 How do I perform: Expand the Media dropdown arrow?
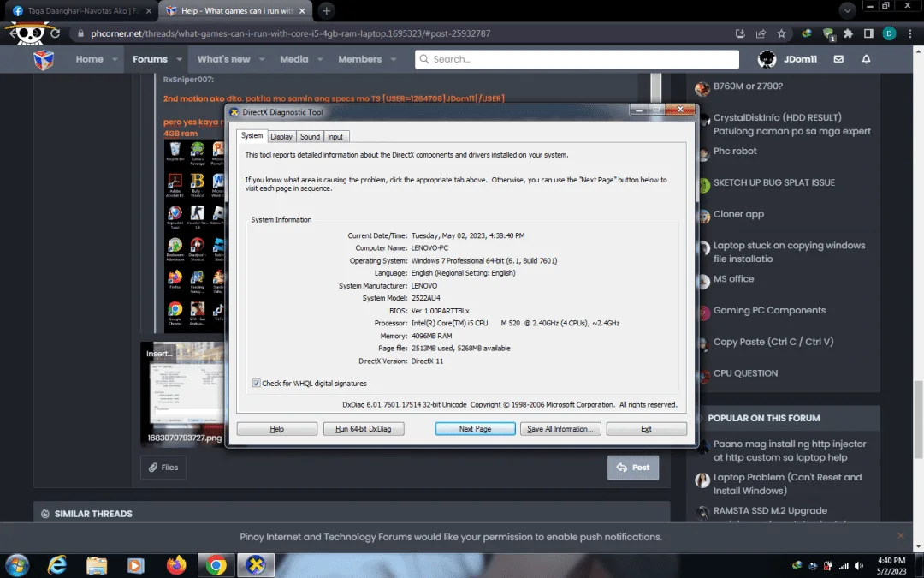point(320,59)
